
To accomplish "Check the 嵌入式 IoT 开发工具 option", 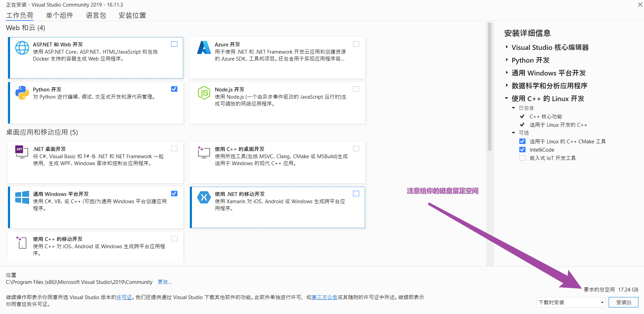I will click(522, 158).
